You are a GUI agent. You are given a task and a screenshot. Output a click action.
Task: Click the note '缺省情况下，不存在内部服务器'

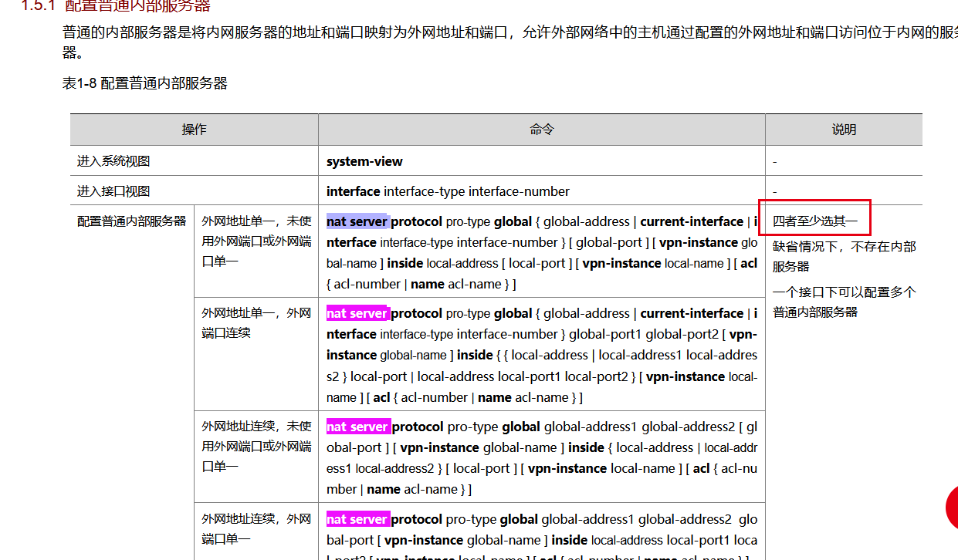coord(845,256)
